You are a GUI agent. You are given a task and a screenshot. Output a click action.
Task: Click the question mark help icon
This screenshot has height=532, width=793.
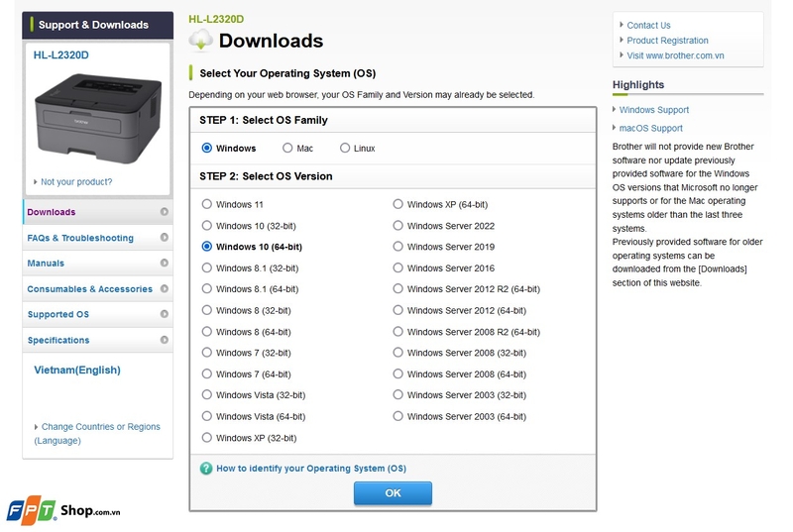(x=206, y=469)
